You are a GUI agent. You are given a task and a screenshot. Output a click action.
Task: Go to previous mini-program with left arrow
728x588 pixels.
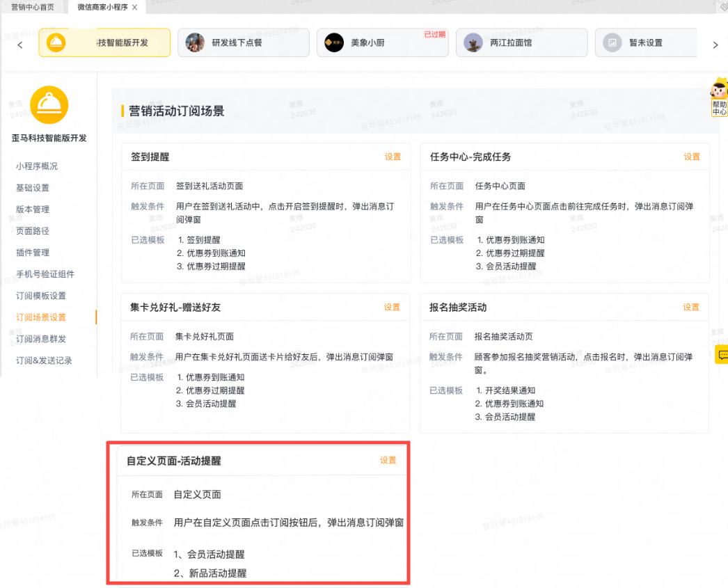[20, 45]
